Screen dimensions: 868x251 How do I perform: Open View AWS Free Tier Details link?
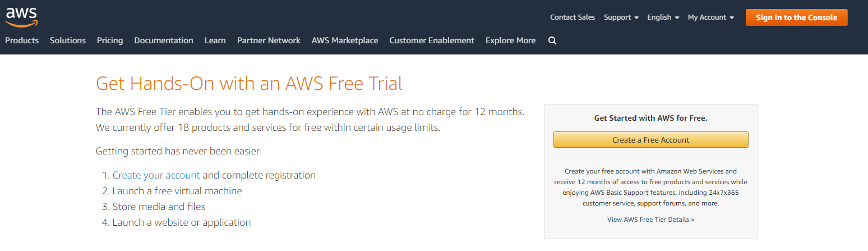click(650, 220)
